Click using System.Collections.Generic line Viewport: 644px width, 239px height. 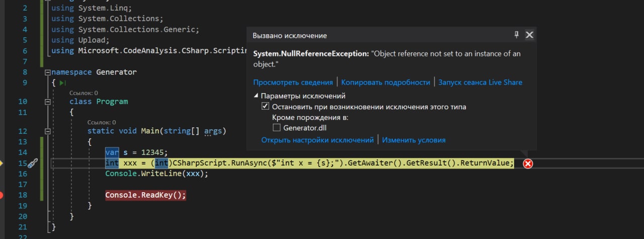125,30
